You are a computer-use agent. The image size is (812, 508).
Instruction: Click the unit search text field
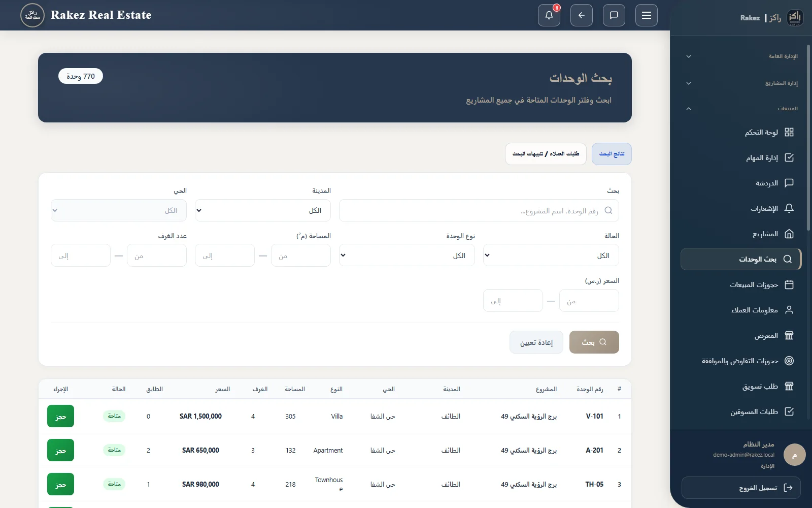click(x=479, y=210)
